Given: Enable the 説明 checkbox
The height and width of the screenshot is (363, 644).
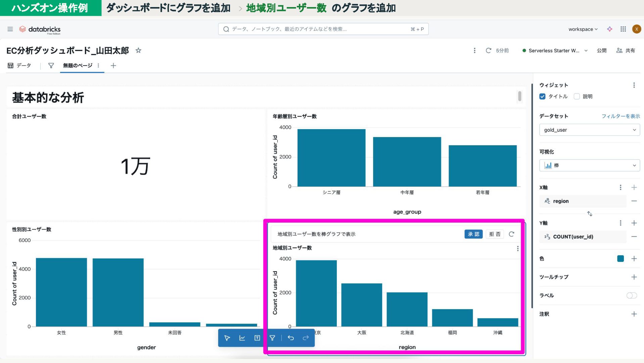Looking at the screenshot, I should pyautogui.click(x=577, y=96).
